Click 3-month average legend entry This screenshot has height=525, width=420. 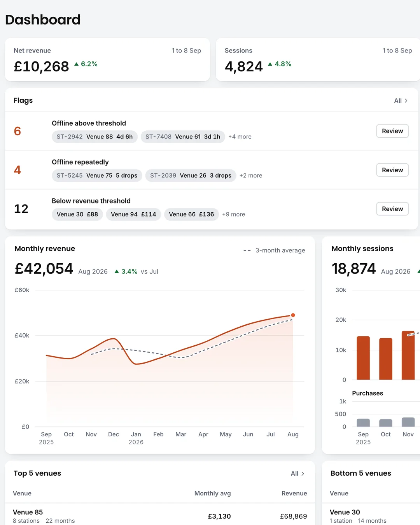tap(274, 250)
